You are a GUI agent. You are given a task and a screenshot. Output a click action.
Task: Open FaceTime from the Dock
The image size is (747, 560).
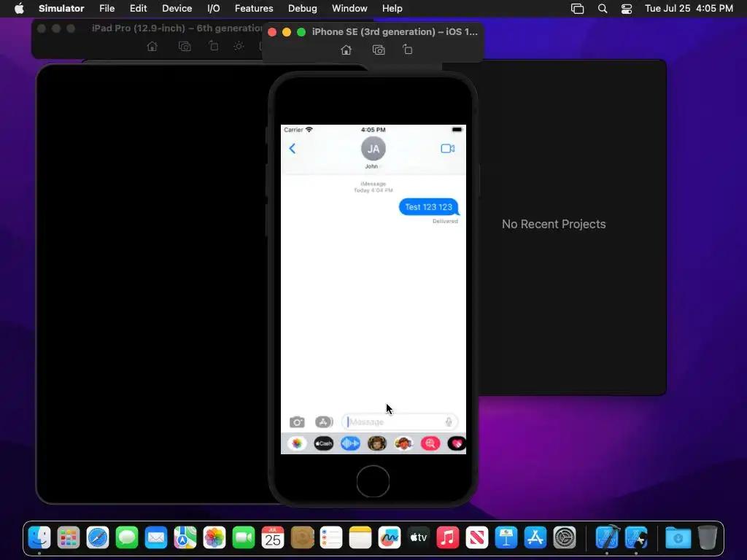244,538
